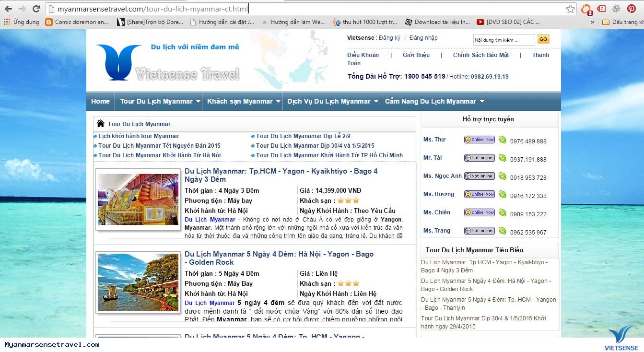Screen dimensions: 644x352
Task: Click the Đăng ký link
Action: coord(390,37)
